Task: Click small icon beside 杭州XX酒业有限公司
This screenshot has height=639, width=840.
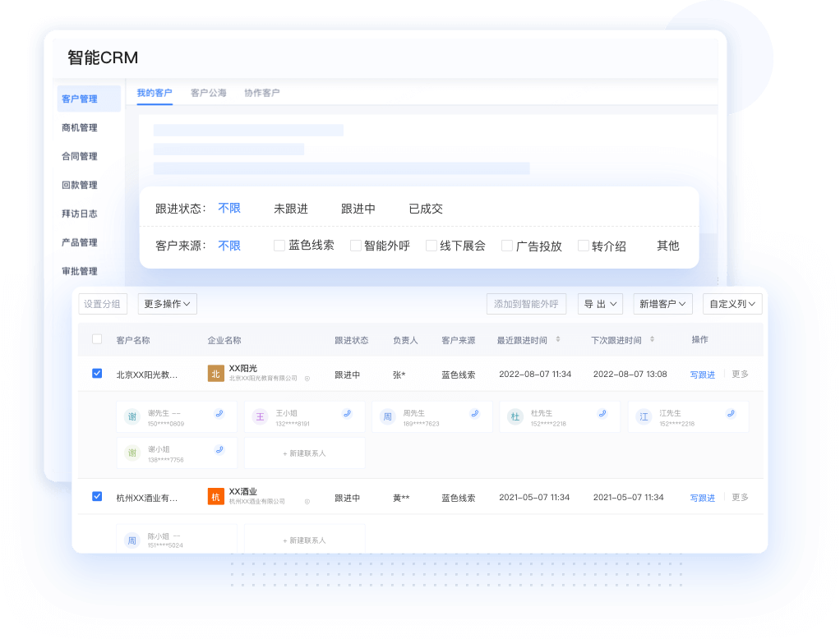Action: pyautogui.click(x=307, y=502)
